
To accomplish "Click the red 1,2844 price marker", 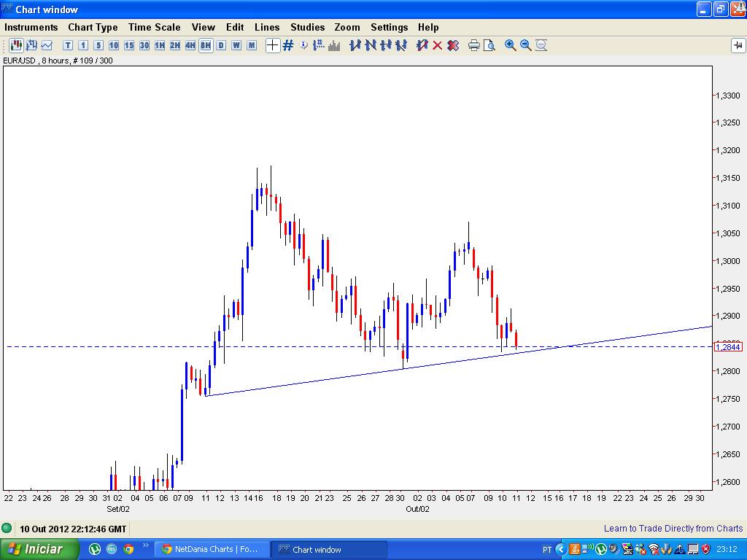I will coord(728,346).
